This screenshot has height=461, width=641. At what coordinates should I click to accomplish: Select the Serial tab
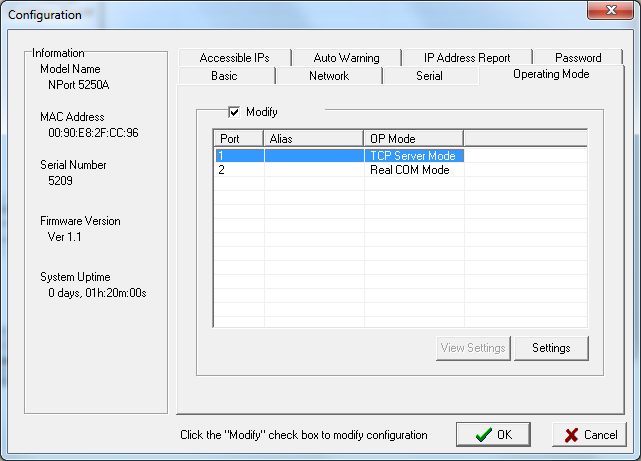[428, 76]
